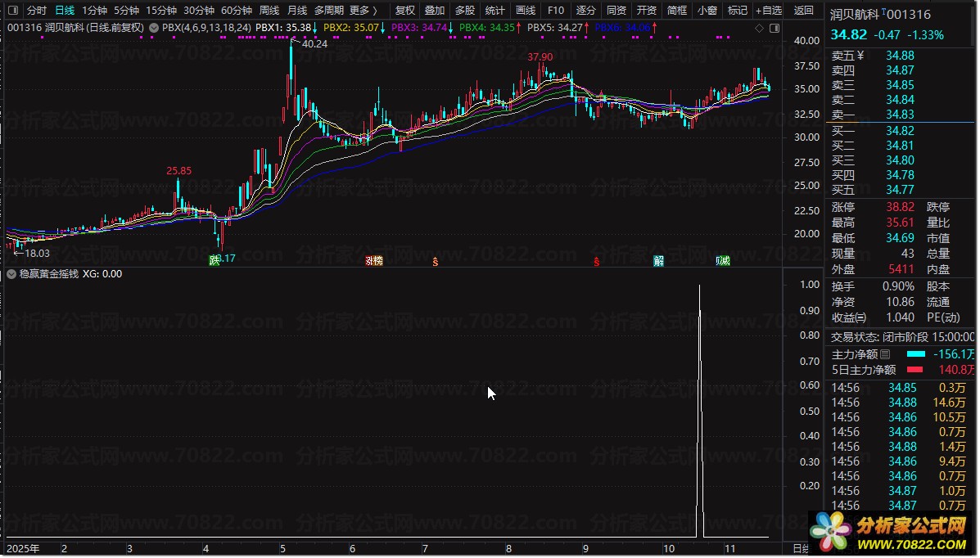980x558 pixels.
Task: Click the 涨停 value 38.82
Action: (x=900, y=207)
